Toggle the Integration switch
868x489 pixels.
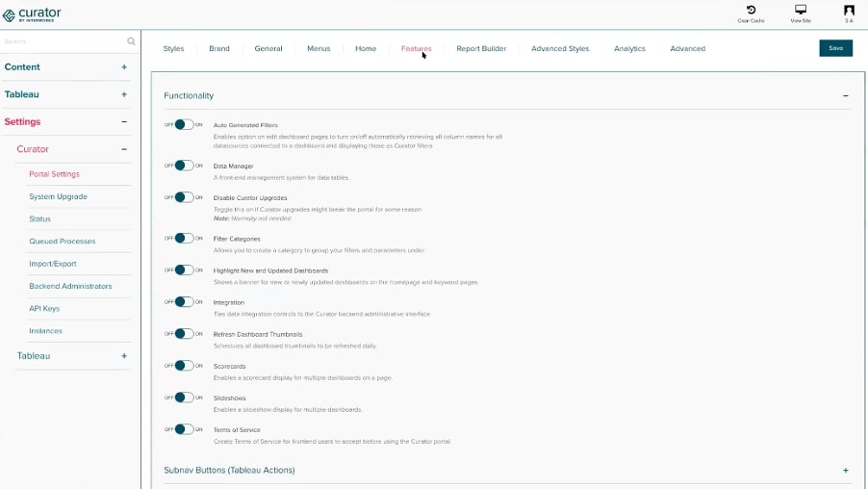[184, 302]
